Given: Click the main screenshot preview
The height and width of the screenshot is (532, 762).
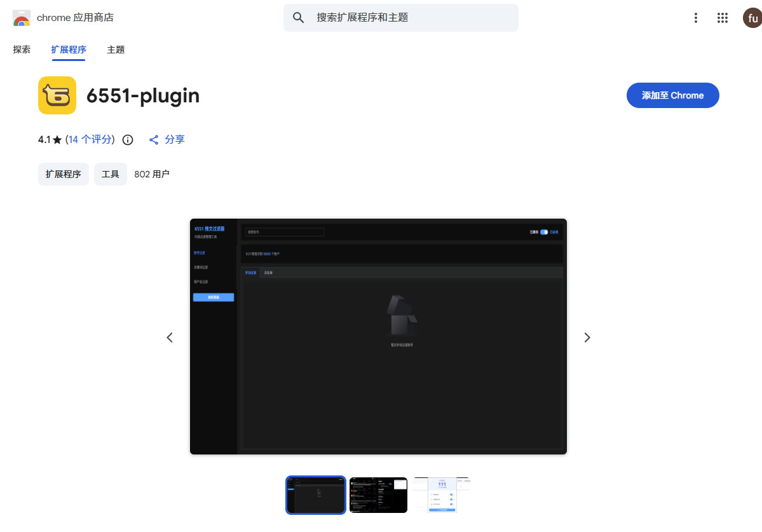Looking at the screenshot, I should (x=378, y=336).
